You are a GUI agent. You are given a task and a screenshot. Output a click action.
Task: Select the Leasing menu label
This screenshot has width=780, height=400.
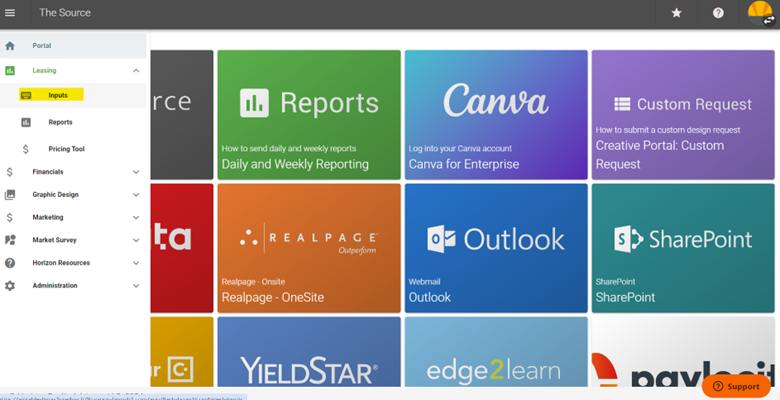(44, 71)
